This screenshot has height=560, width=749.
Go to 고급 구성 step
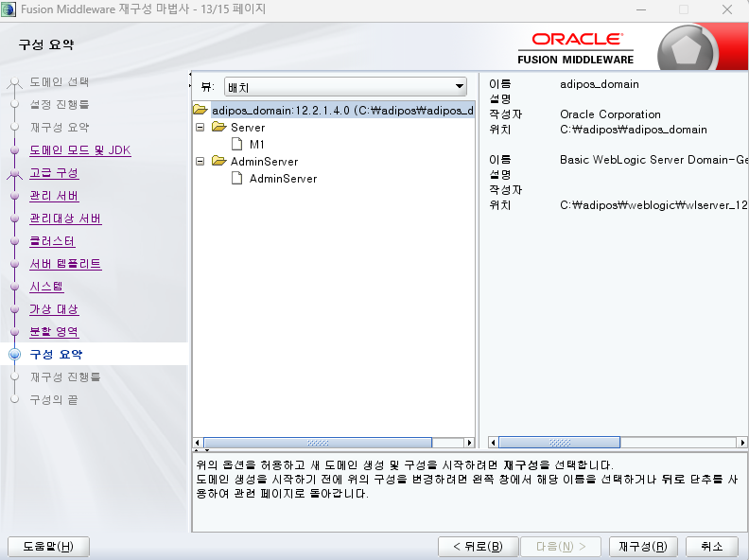point(54,173)
